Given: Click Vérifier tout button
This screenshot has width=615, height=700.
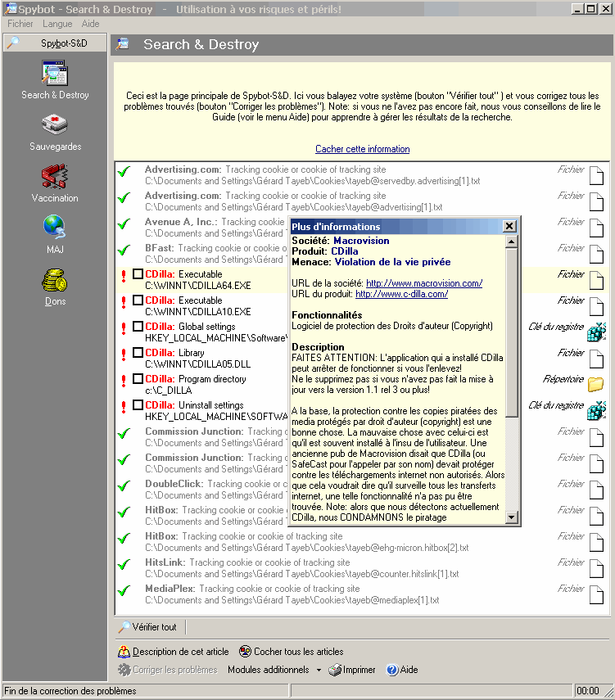Looking at the screenshot, I should pos(148,627).
